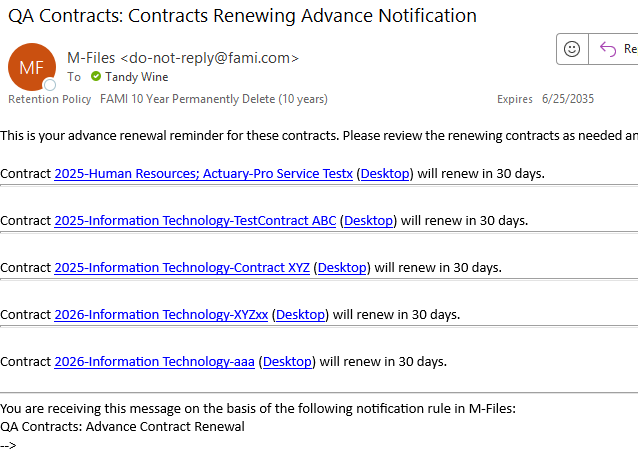Click the MF sender avatar
The width and height of the screenshot is (638, 461).
coord(32,67)
